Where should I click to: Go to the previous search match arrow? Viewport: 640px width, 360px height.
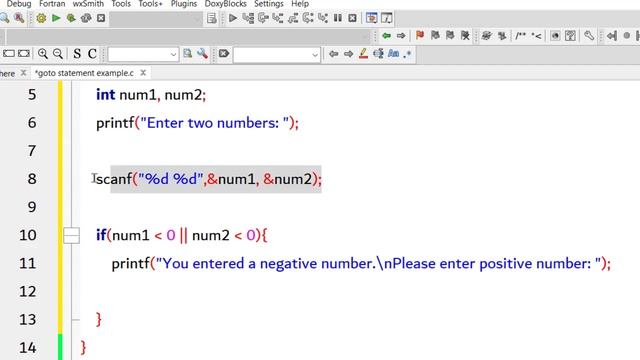333,54
